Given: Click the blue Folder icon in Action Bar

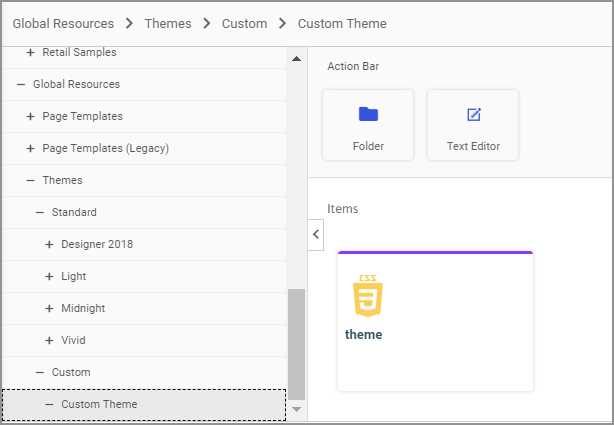Looking at the screenshot, I should [368, 114].
